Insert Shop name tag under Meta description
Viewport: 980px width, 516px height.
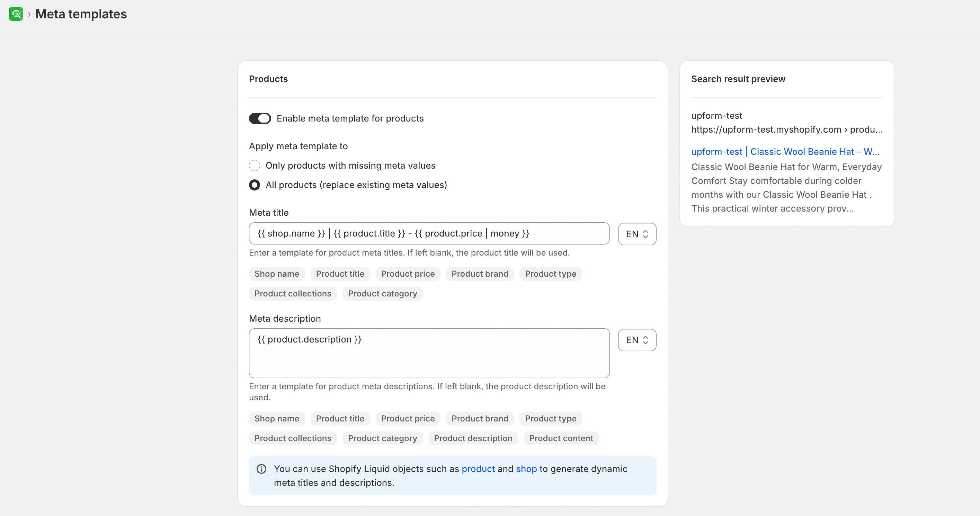pyautogui.click(x=277, y=419)
